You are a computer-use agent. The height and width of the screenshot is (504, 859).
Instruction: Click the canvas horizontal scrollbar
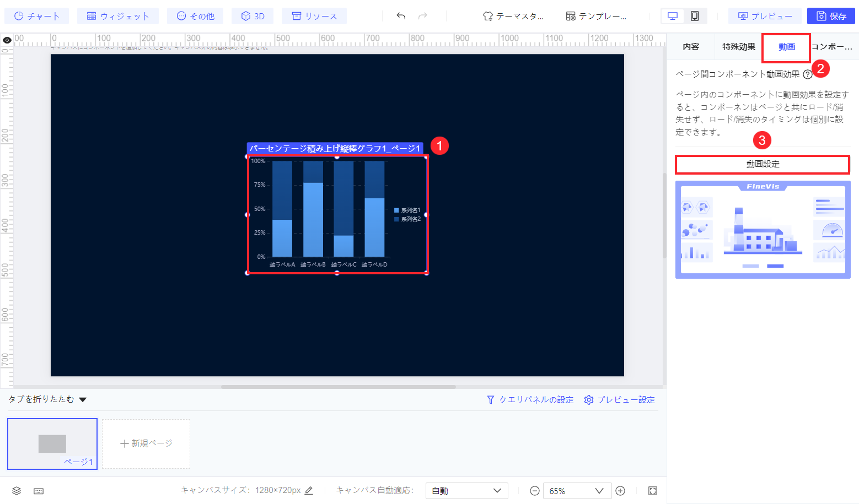point(339,387)
